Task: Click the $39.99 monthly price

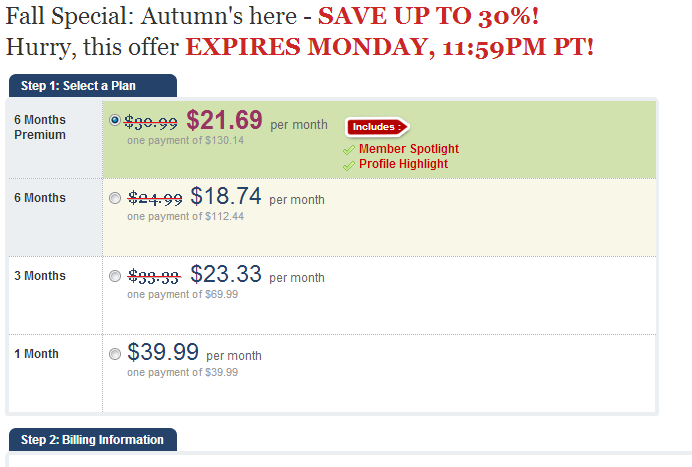Action: pos(163,353)
